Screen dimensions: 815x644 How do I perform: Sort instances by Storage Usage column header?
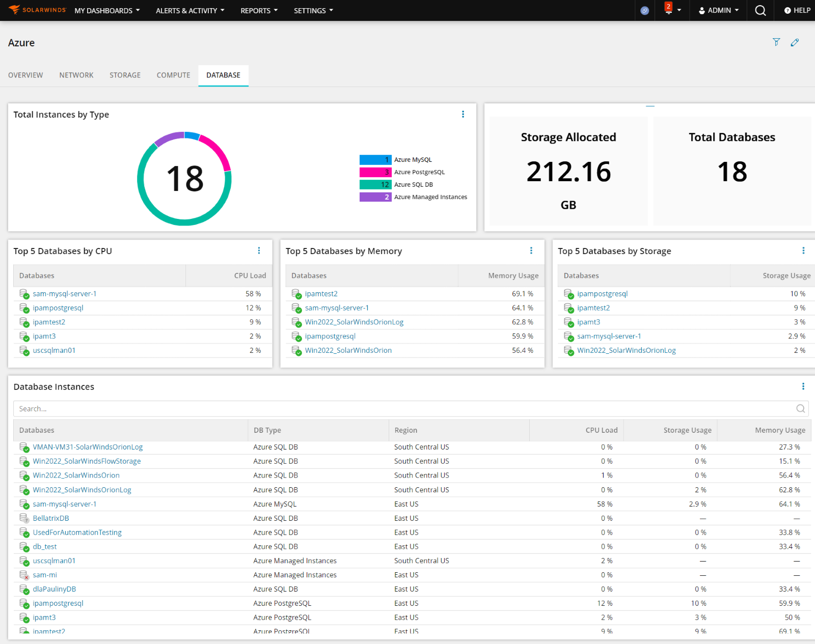(x=670, y=430)
